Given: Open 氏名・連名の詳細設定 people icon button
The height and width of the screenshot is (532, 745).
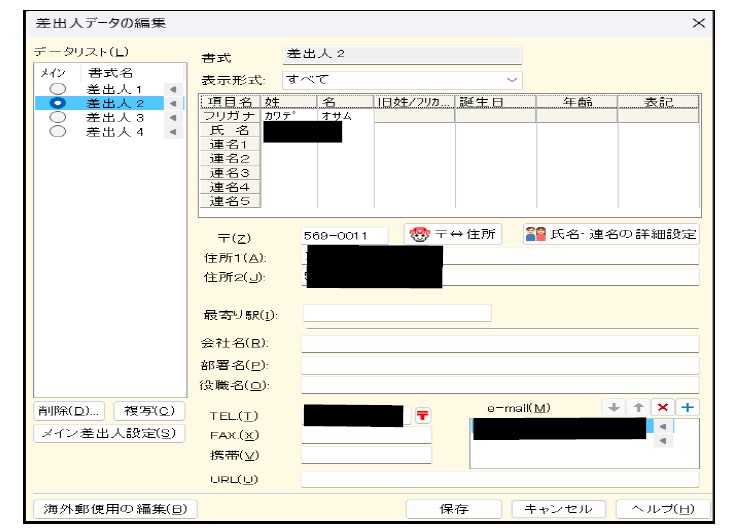Looking at the screenshot, I should point(610,235).
